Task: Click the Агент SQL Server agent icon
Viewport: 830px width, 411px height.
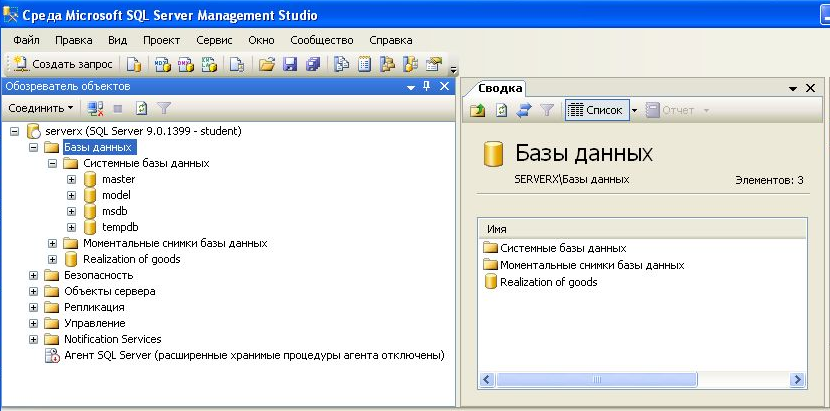Action: point(53,355)
